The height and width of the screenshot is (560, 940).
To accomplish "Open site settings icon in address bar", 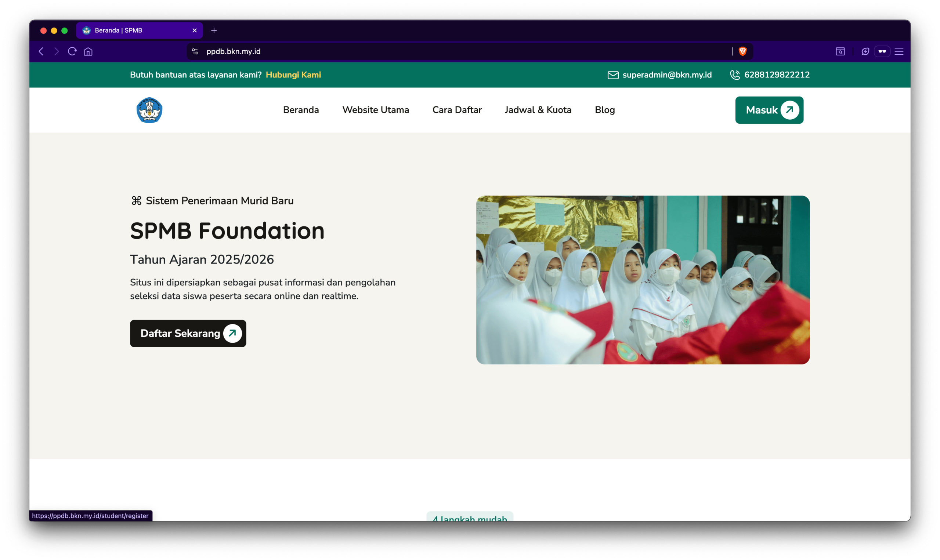I will pyautogui.click(x=195, y=51).
